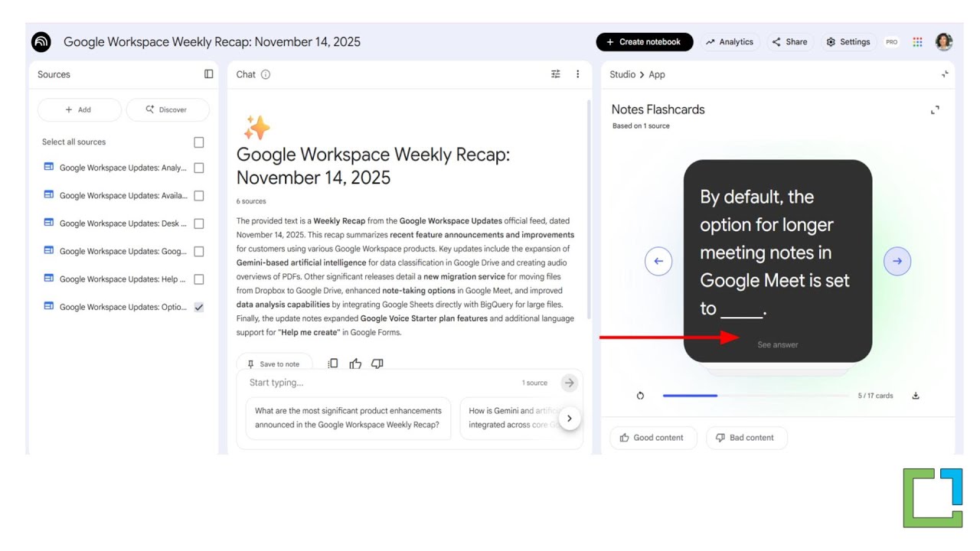Screen dimensions: 980x551
Task: Collapse the Studio panel icon
Action: (945, 74)
